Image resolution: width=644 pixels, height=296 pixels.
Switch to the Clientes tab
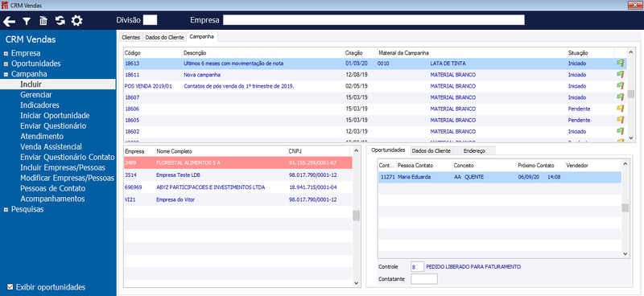click(x=131, y=37)
